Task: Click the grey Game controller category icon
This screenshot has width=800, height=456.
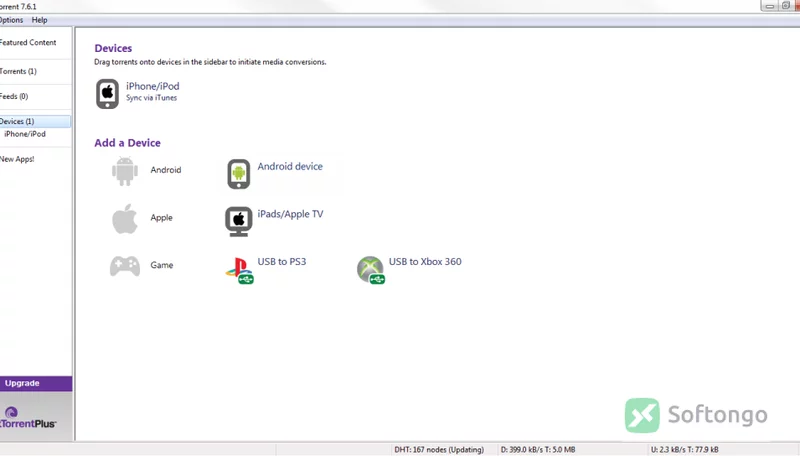Action: click(124, 266)
